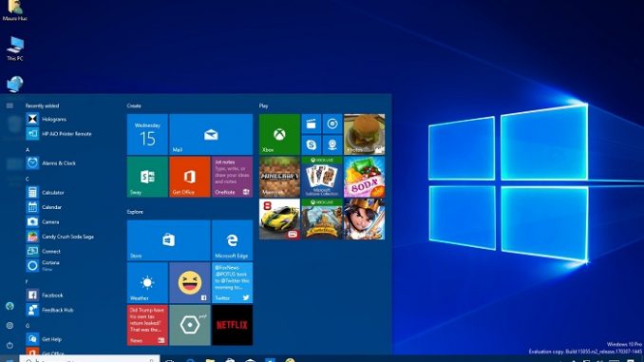Open the Weather tile
The height and width of the screenshot is (362, 644).
pyautogui.click(x=147, y=283)
